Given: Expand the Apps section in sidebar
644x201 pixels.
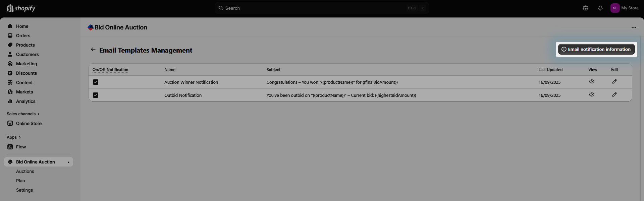Looking at the screenshot, I should tap(13, 137).
